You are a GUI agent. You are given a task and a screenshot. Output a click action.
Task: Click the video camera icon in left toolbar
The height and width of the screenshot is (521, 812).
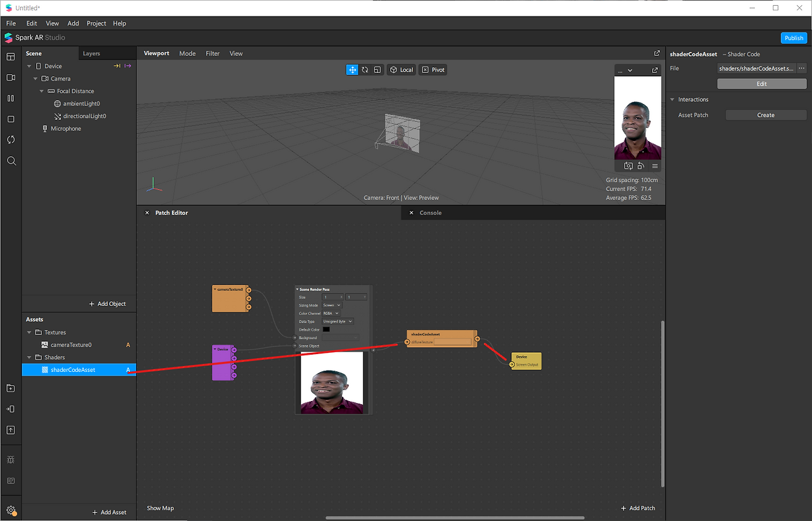click(11, 77)
